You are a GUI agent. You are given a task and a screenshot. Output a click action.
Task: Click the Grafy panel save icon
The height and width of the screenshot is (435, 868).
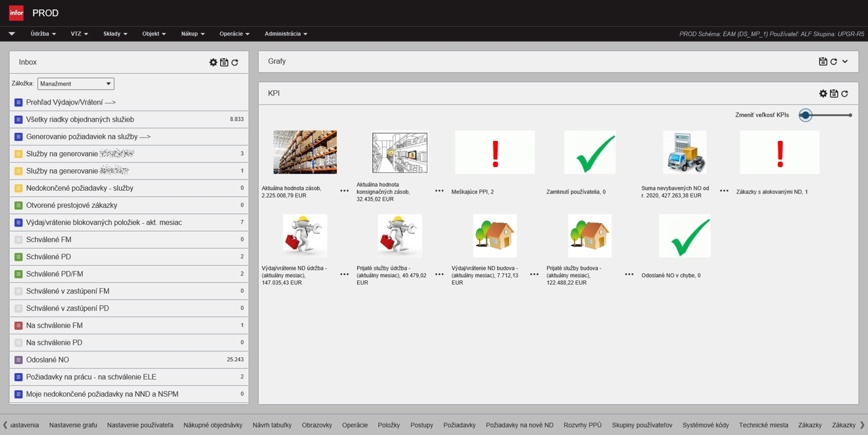(x=823, y=62)
